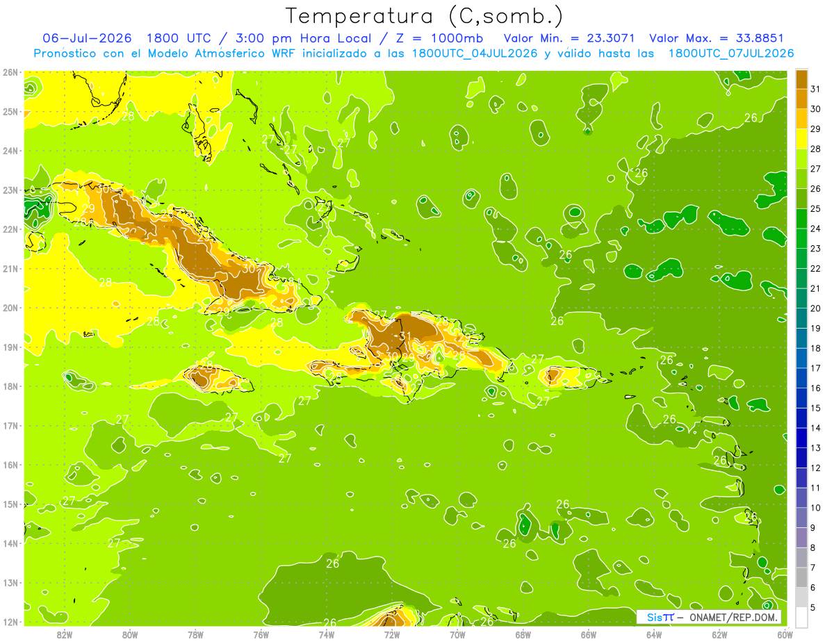Click the latitude axis label "18N"

pyautogui.click(x=10, y=386)
